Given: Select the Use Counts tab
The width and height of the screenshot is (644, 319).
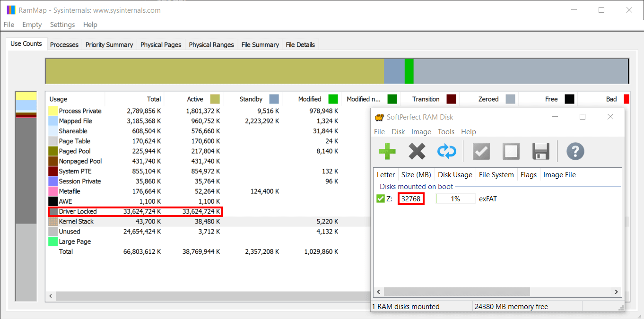Looking at the screenshot, I should (26, 43).
